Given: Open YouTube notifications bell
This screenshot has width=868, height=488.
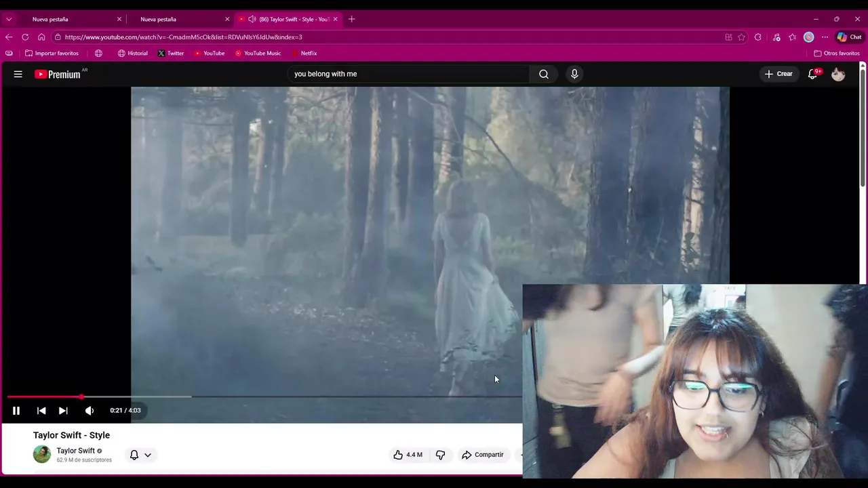Looking at the screenshot, I should pyautogui.click(x=812, y=74).
